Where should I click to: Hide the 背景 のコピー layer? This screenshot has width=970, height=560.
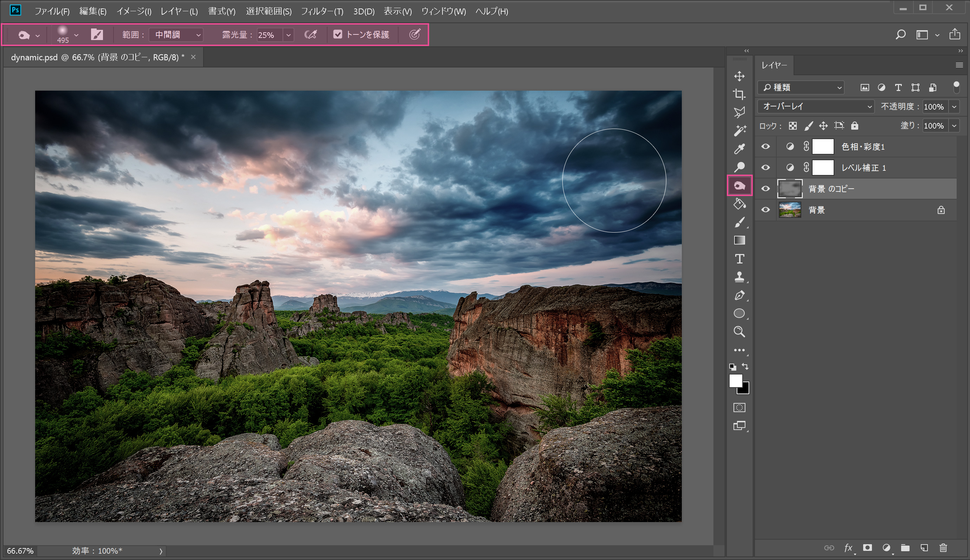point(766,189)
